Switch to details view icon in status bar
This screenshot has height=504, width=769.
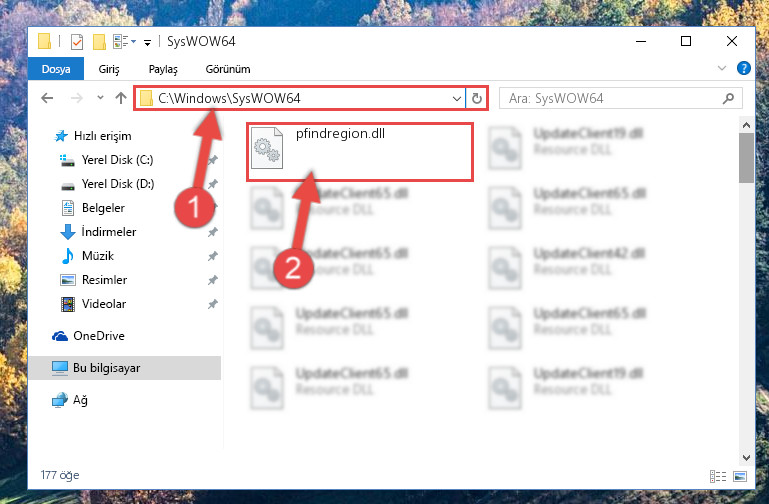coord(718,476)
